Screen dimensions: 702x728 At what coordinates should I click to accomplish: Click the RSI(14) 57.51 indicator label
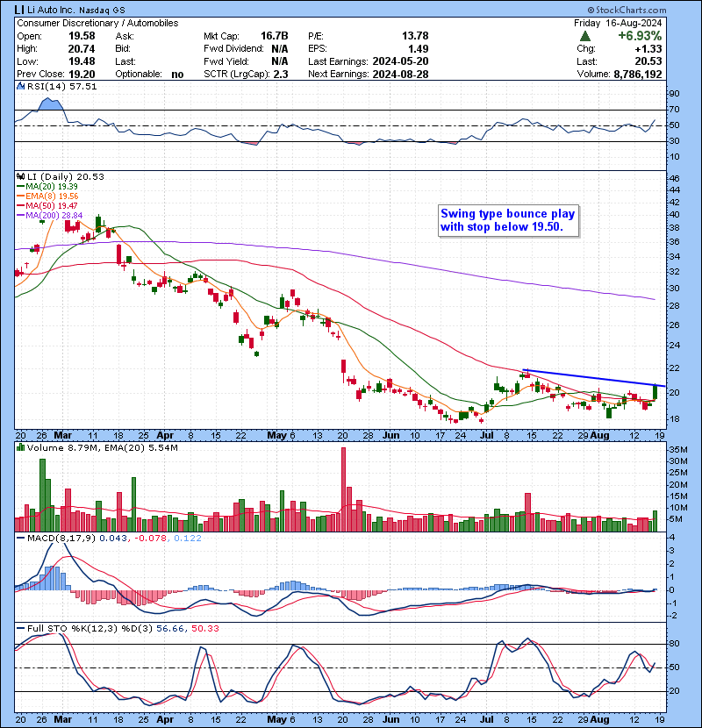point(61,86)
